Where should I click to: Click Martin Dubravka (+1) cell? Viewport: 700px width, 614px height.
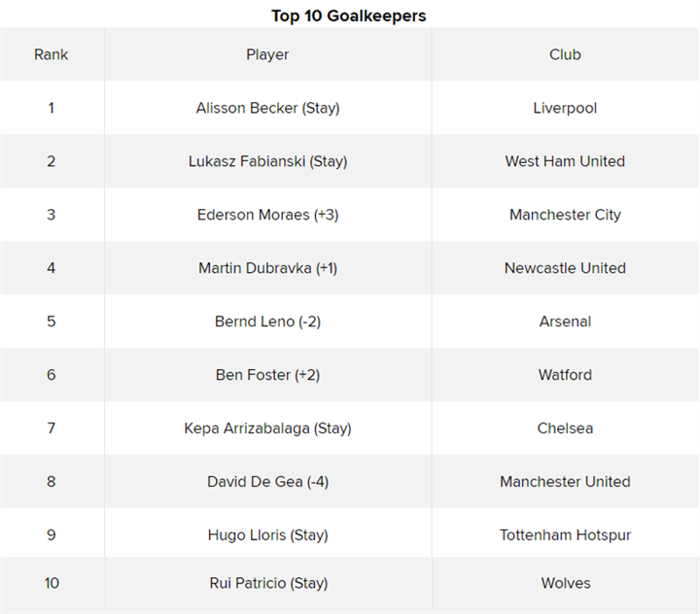[267, 268]
